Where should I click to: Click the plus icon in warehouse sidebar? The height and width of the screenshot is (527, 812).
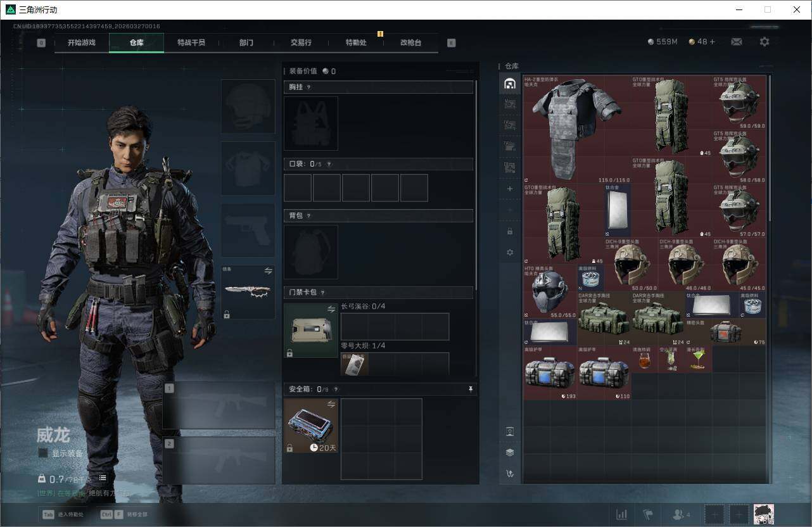(x=510, y=189)
